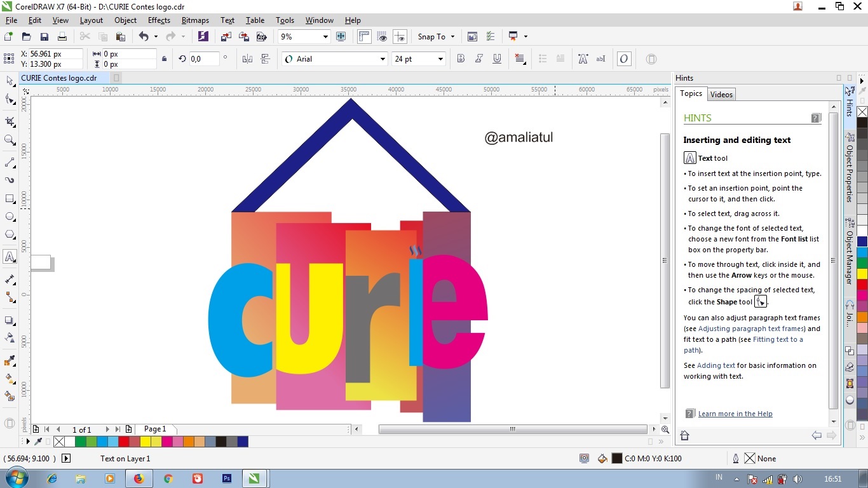This screenshot has width=868, height=488.
Task: Select the Pick tool in the toolbox
Action: [x=10, y=81]
